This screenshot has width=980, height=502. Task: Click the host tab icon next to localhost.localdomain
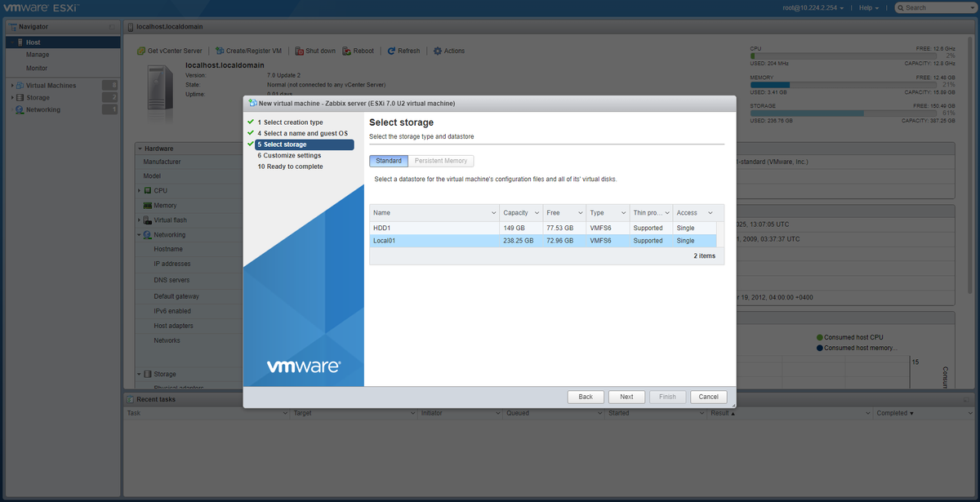tap(130, 27)
